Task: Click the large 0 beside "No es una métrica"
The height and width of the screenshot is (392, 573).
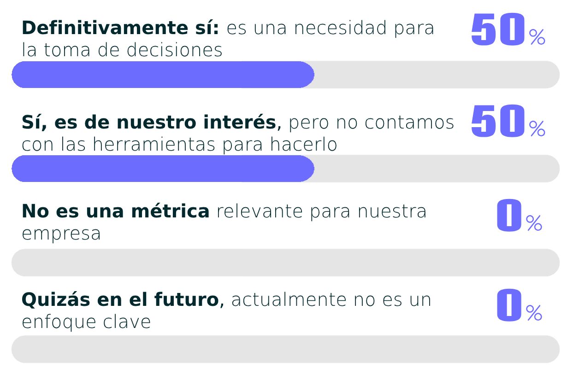Action: 509,215
